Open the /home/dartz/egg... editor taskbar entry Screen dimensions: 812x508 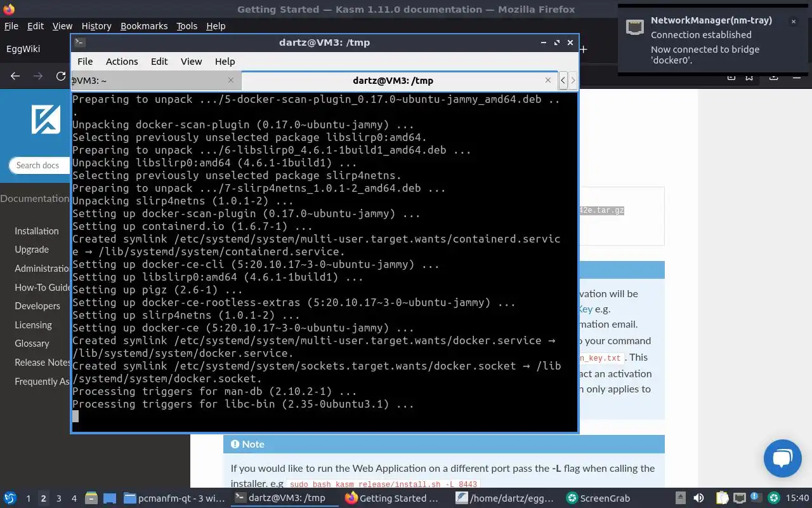pyautogui.click(x=506, y=498)
